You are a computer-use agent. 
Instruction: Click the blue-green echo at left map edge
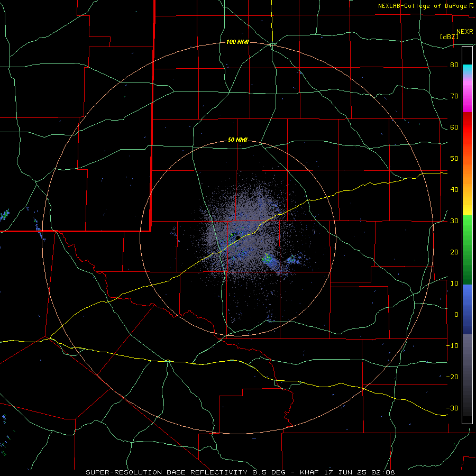[4, 215]
